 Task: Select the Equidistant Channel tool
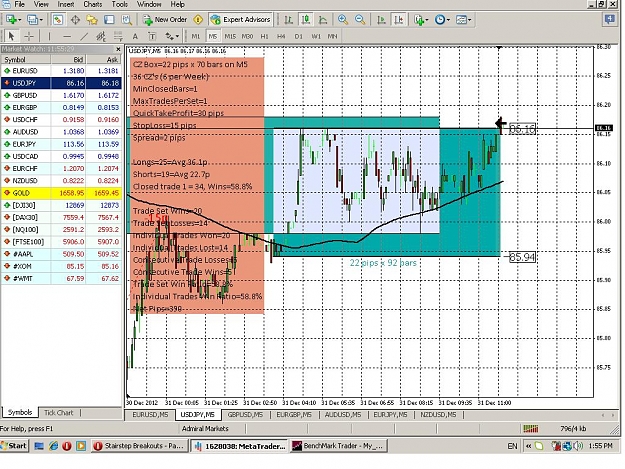(101, 36)
